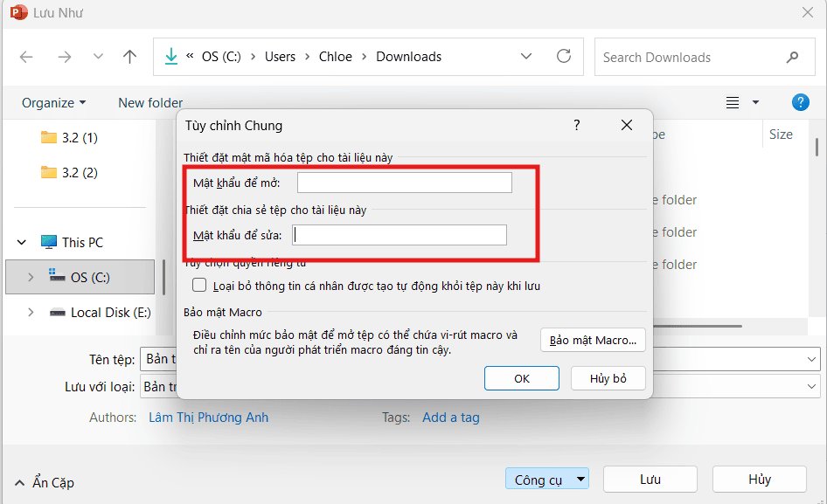This screenshot has width=827, height=504.
Task: Enable Loại bỏ thông tin cá nhân checkbox
Action: pos(199,286)
